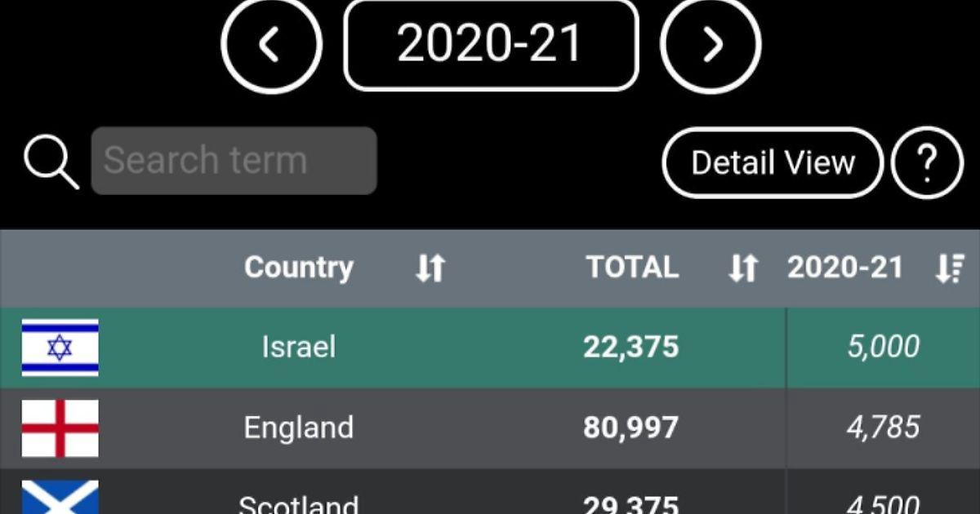
Task: Click the Country column header label
Action: coord(299,268)
